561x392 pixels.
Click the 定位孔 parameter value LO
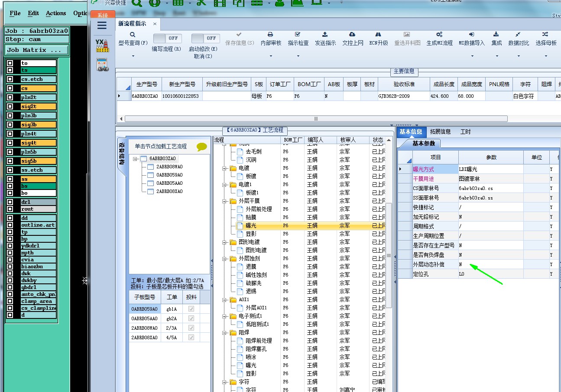pyautogui.click(x=491, y=274)
